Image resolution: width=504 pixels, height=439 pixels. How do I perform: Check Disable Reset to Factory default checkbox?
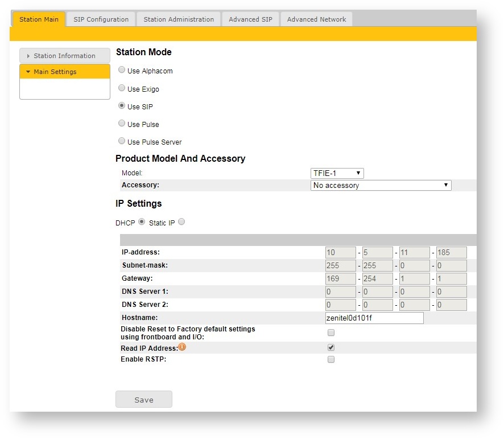click(331, 333)
